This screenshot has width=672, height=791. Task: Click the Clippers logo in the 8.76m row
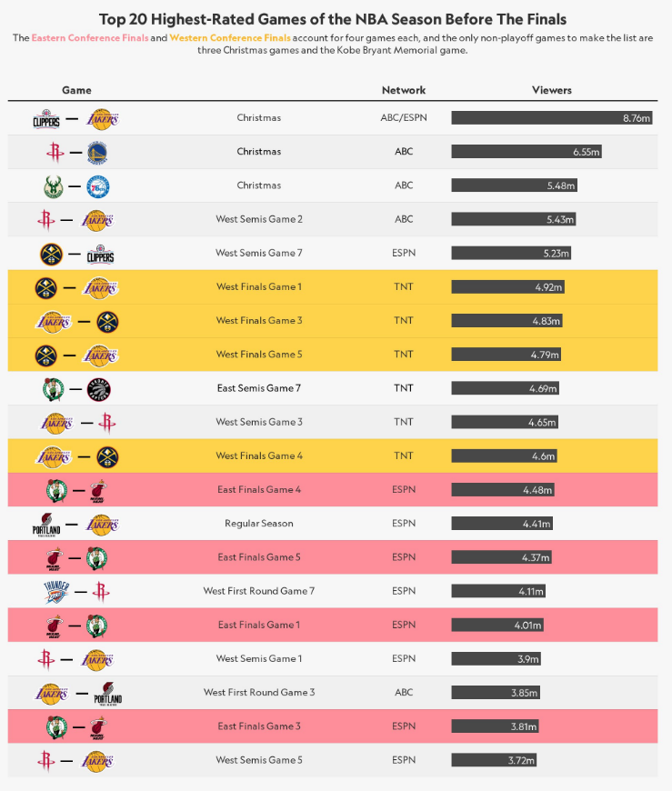pyautogui.click(x=46, y=118)
